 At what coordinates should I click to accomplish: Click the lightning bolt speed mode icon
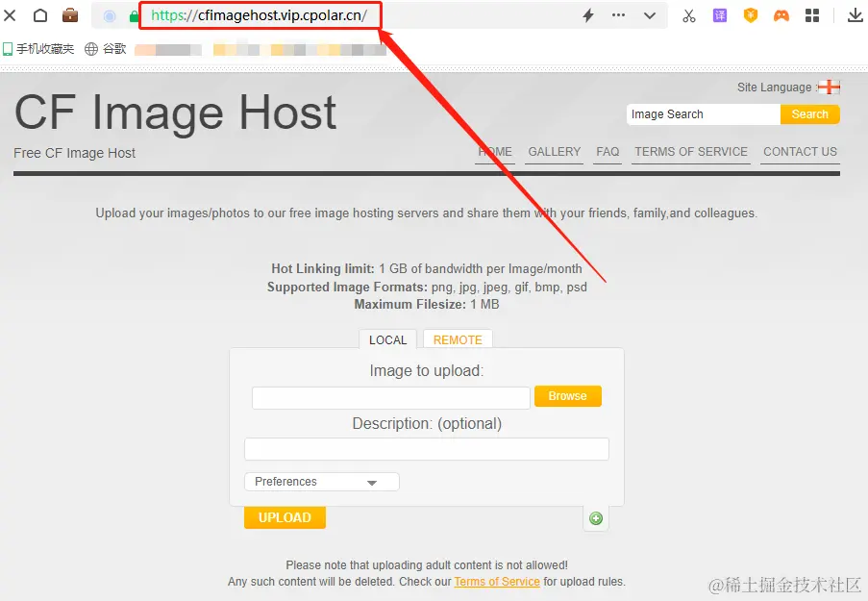[588, 15]
